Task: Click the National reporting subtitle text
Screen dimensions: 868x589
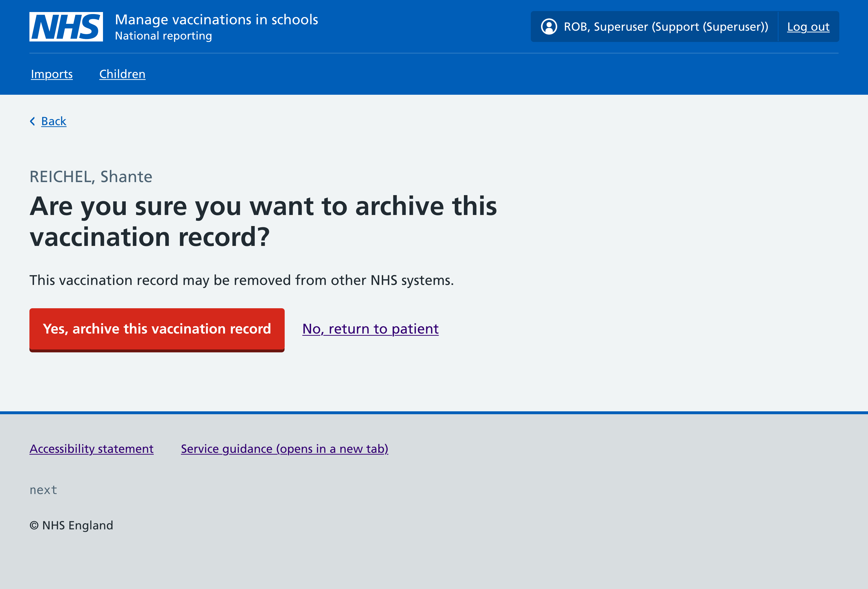Action: [x=163, y=36]
